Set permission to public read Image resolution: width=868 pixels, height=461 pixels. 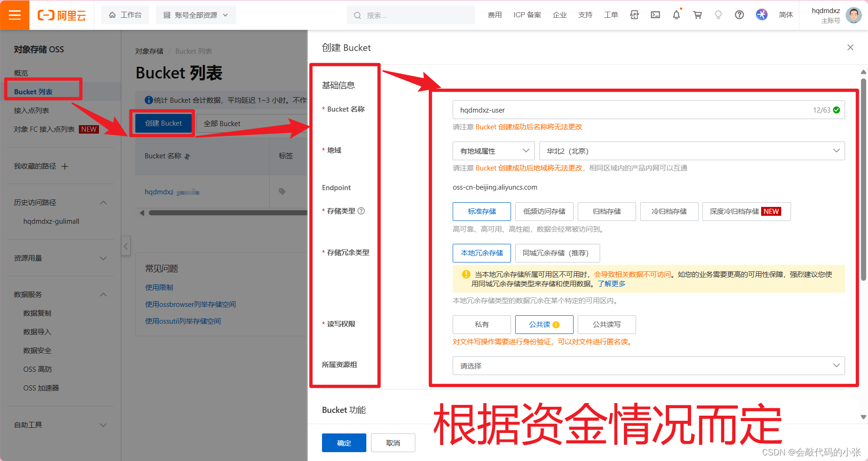click(544, 325)
